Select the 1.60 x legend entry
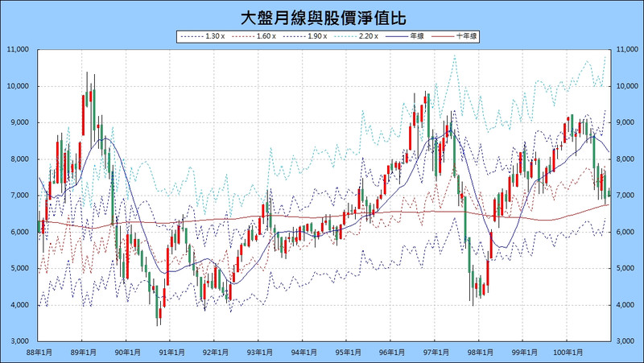Viewport: 644px width, 363px height. tap(254, 36)
